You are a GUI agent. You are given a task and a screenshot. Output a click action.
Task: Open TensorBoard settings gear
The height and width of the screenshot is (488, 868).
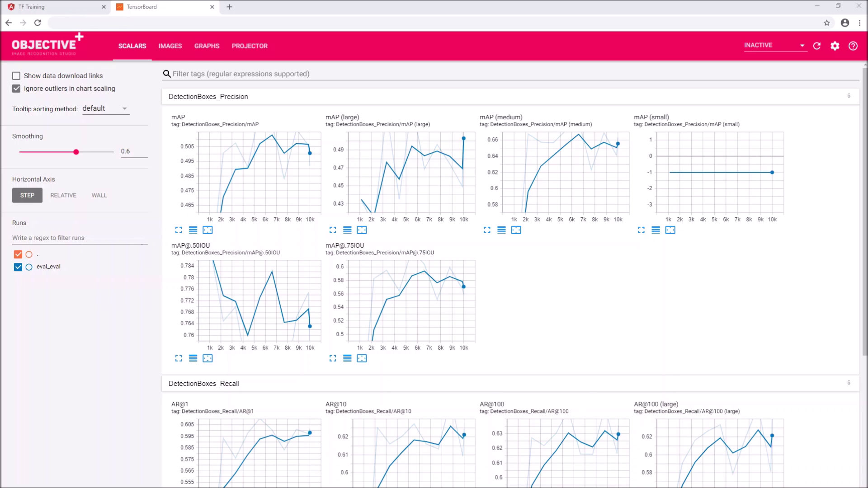coord(835,46)
